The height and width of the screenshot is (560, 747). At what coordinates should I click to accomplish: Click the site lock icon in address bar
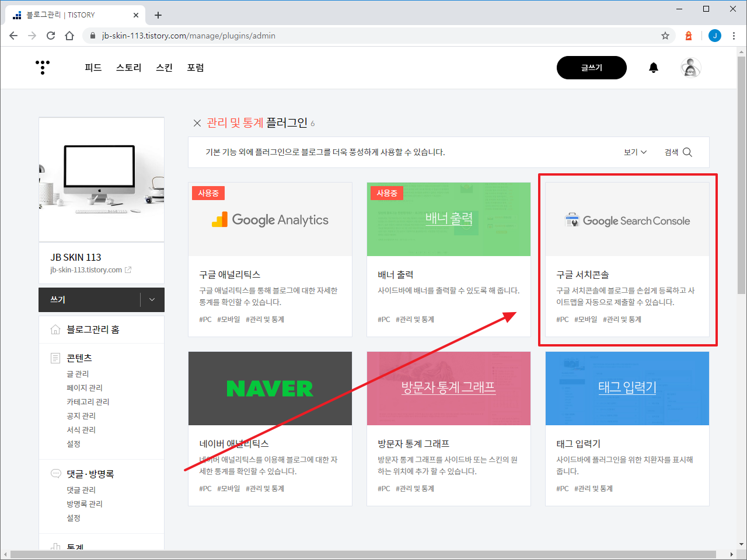[92, 36]
